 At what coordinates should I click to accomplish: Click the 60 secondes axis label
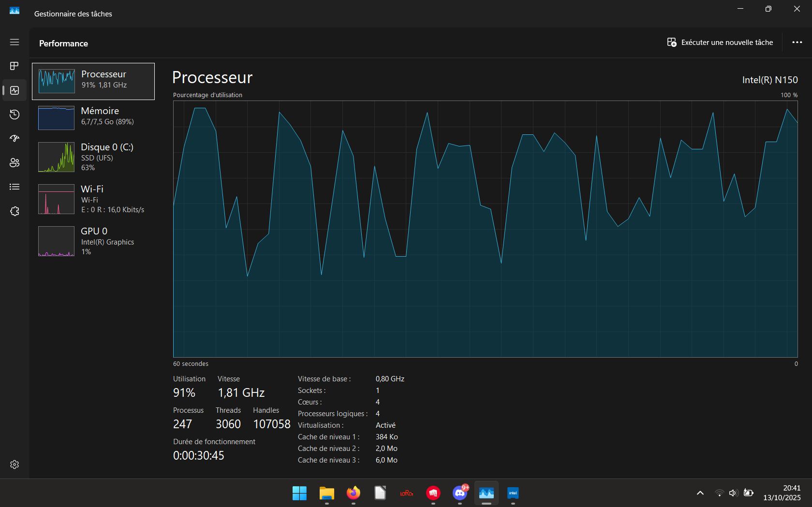pos(191,364)
